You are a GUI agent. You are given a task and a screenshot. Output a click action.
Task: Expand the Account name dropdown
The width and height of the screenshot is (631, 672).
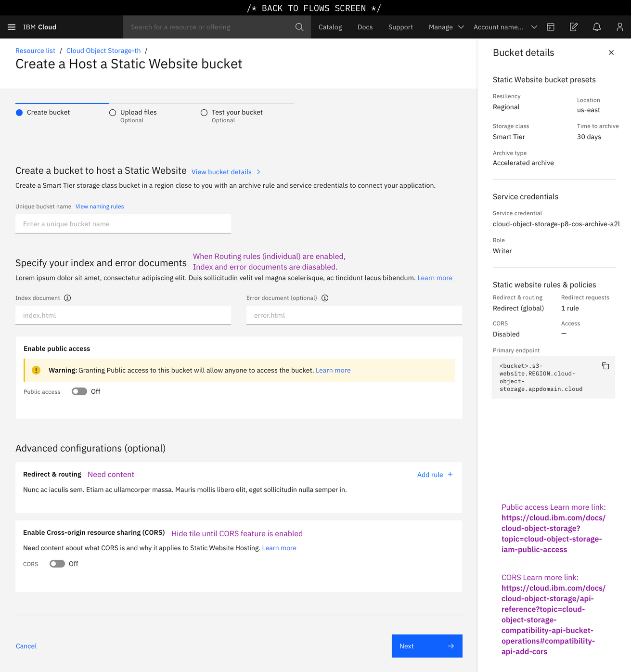pos(505,27)
